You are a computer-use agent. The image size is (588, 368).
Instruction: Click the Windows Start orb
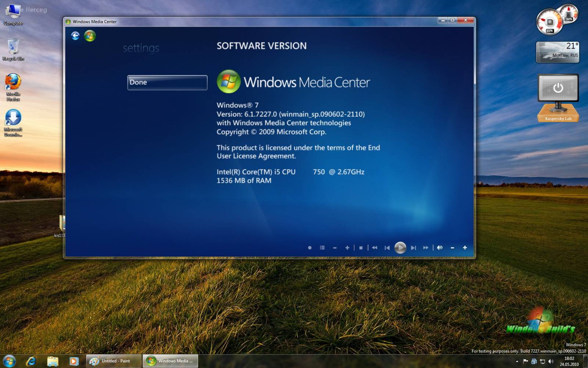(x=10, y=361)
